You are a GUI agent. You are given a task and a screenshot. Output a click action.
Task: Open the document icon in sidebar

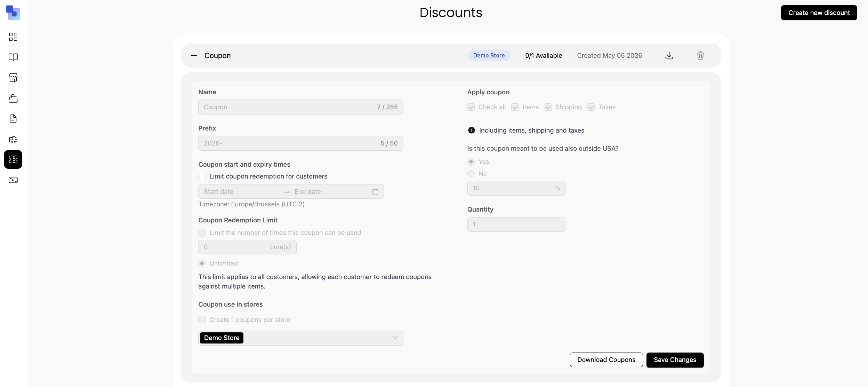tap(13, 119)
